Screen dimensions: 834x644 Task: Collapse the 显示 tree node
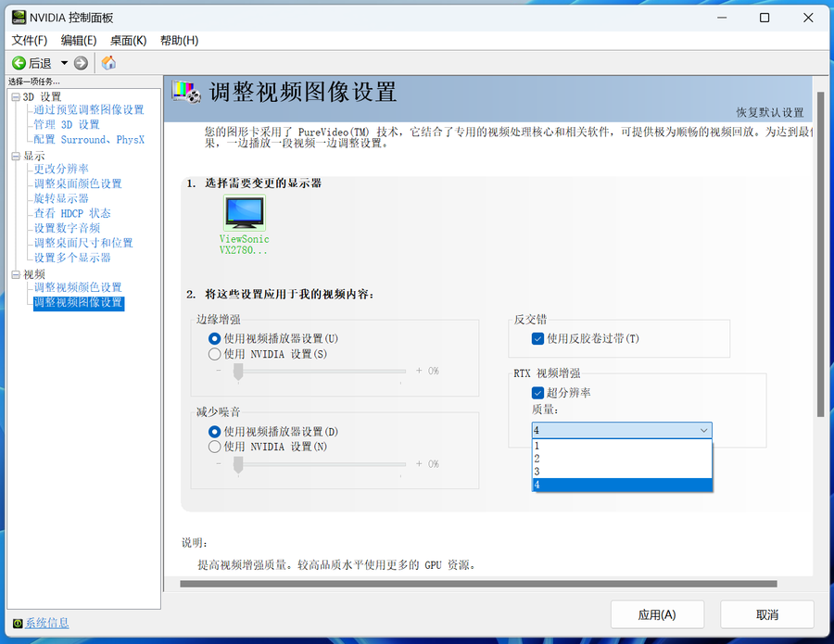[x=16, y=156]
